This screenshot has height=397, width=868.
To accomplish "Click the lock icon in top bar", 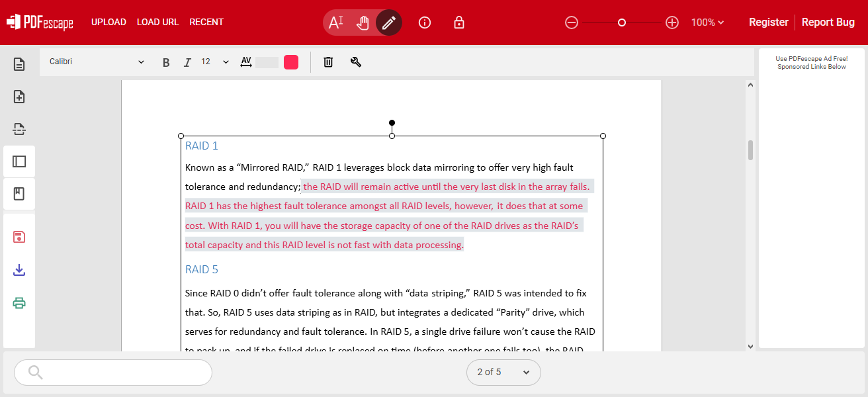I will pyautogui.click(x=458, y=22).
